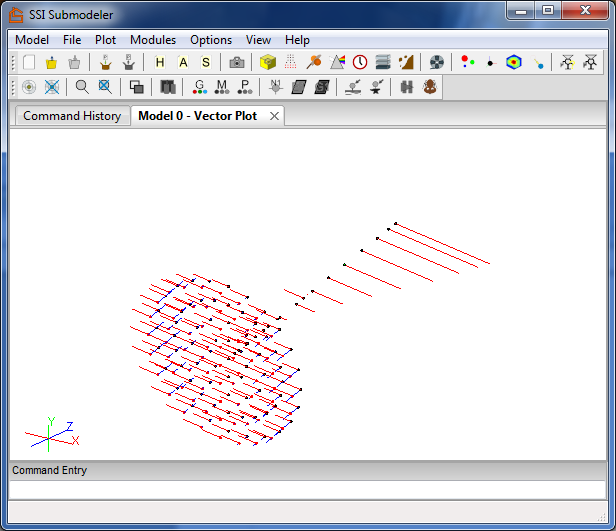Click the camera snapshot icon
Image resolution: width=616 pixels, height=531 pixels.
[x=236, y=62]
